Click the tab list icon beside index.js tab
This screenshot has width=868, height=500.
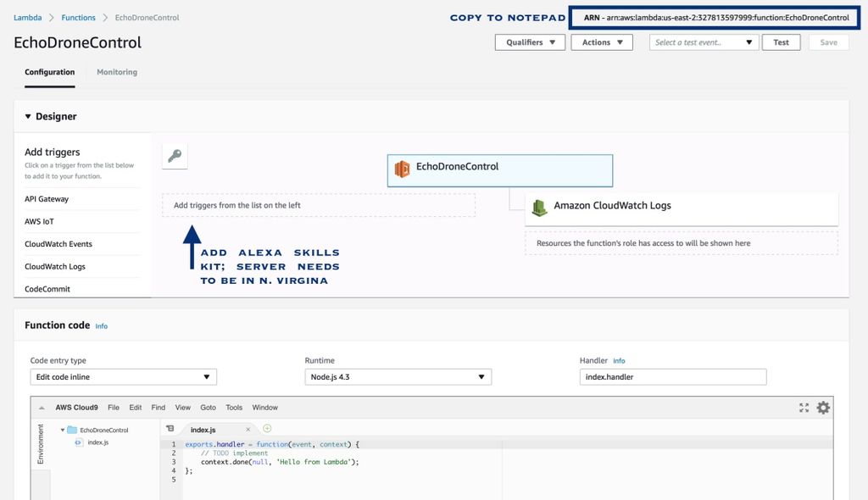point(170,429)
